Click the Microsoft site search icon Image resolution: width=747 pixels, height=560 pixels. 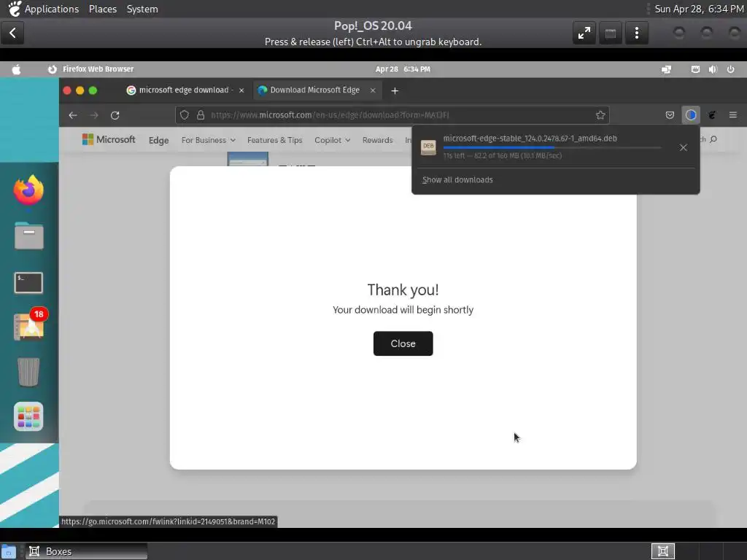(713, 139)
